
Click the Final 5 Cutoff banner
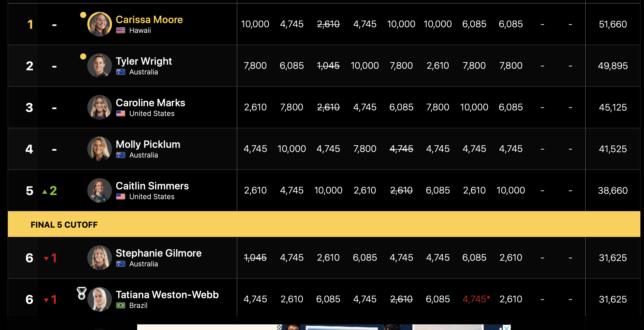[x=324, y=224]
